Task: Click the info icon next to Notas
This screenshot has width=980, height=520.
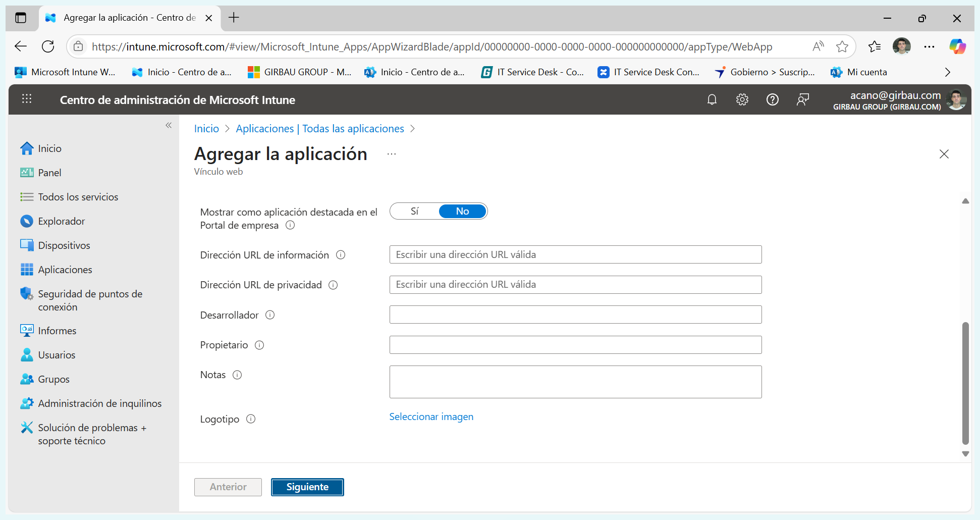Action: click(x=238, y=375)
